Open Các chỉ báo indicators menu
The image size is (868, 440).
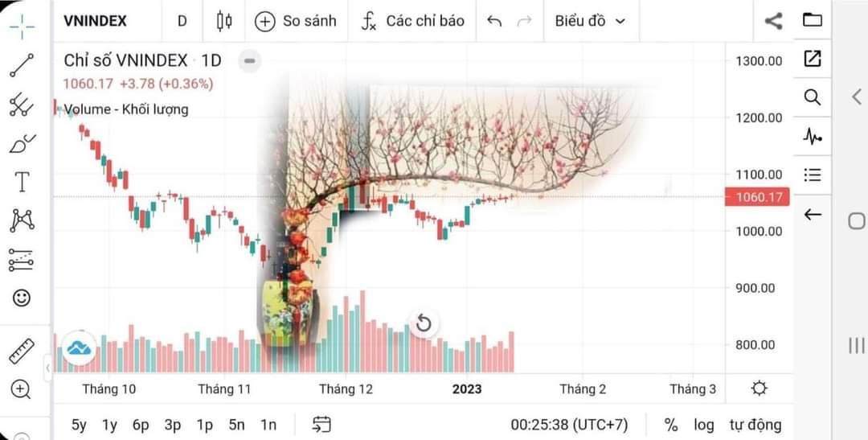pos(412,21)
